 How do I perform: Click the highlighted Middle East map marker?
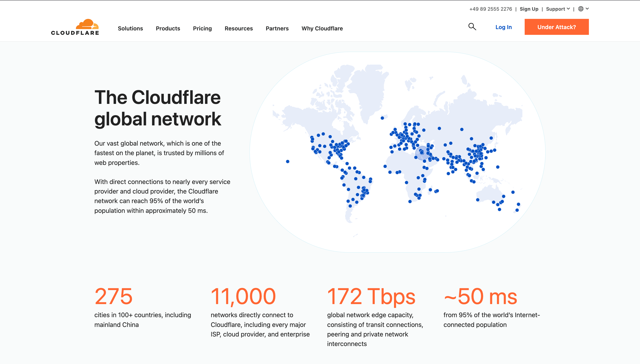click(422, 153)
